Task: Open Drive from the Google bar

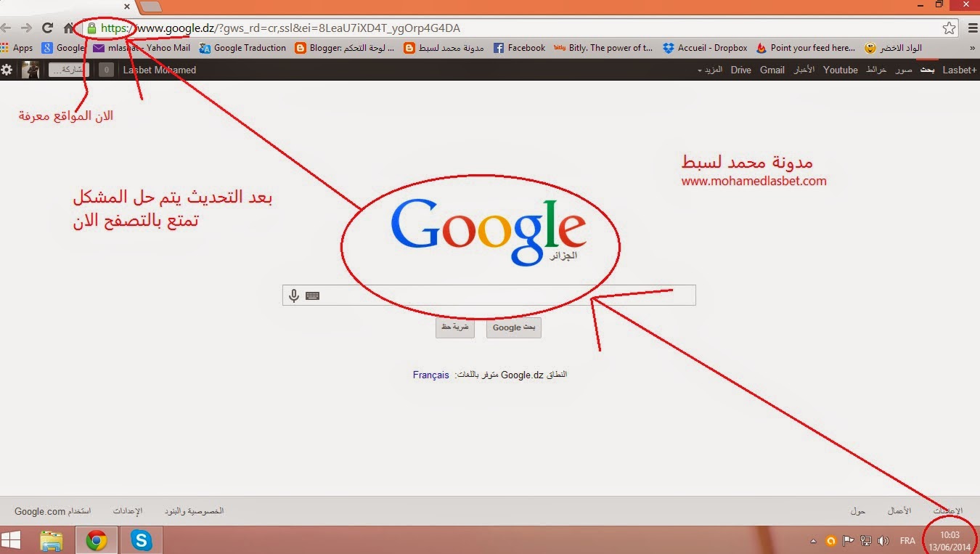Action: pyautogui.click(x=741, y=70)
